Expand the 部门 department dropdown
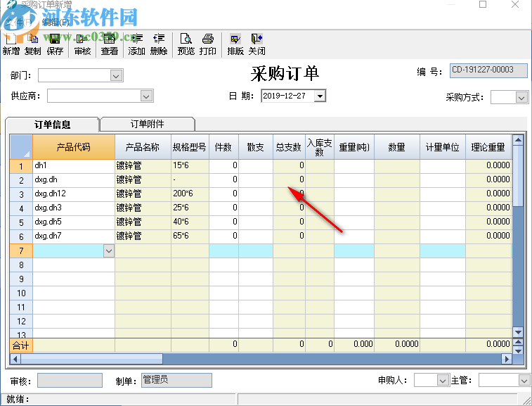This screenshot has width=532, height=406. click(x=116, y=75)
